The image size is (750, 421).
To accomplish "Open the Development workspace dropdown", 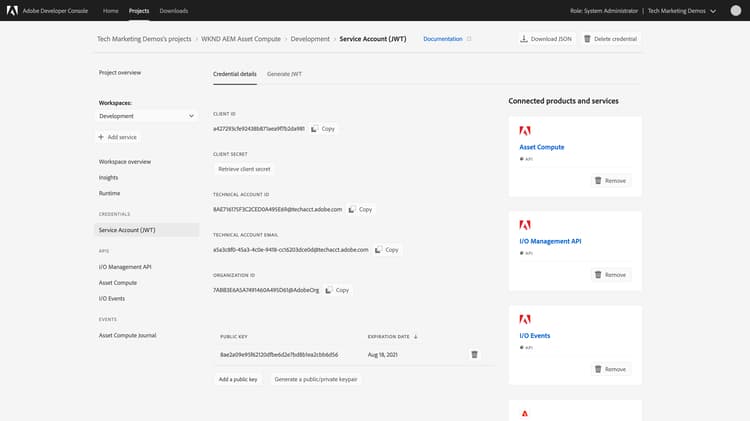I will (146, 116).
